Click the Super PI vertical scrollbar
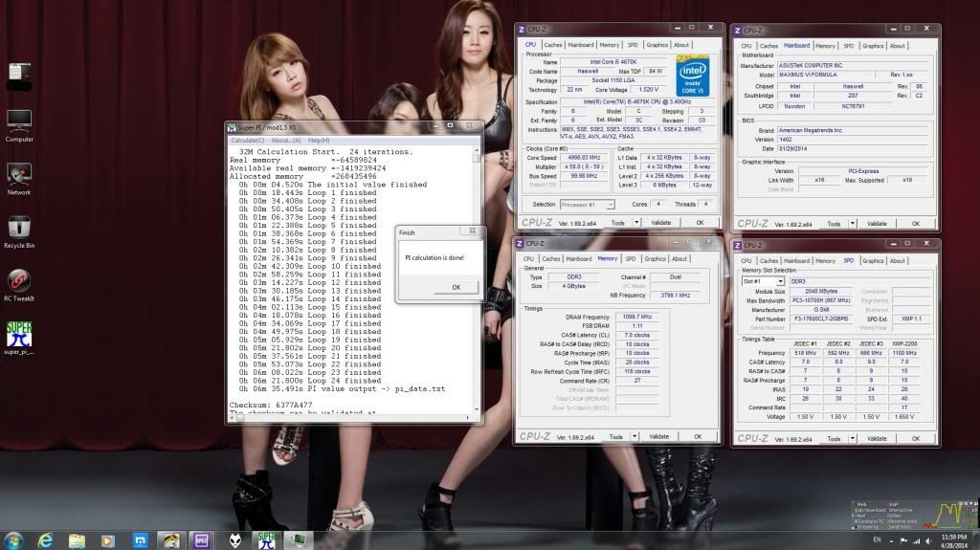This screenshot has width=980, height=550. click(x=477, y=280)
